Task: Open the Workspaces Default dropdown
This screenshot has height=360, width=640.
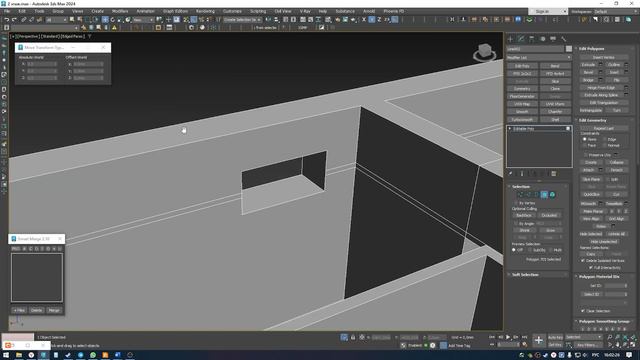Action: click(616, 11)
